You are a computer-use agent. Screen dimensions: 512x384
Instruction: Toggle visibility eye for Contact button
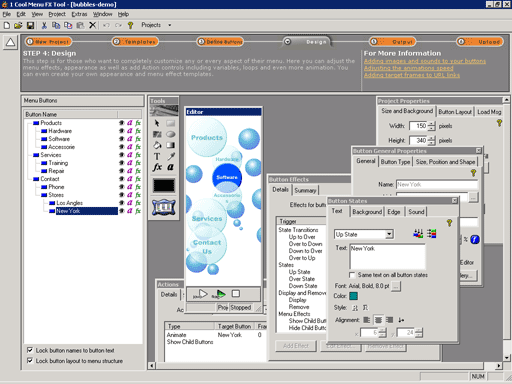tap(122, 179)
